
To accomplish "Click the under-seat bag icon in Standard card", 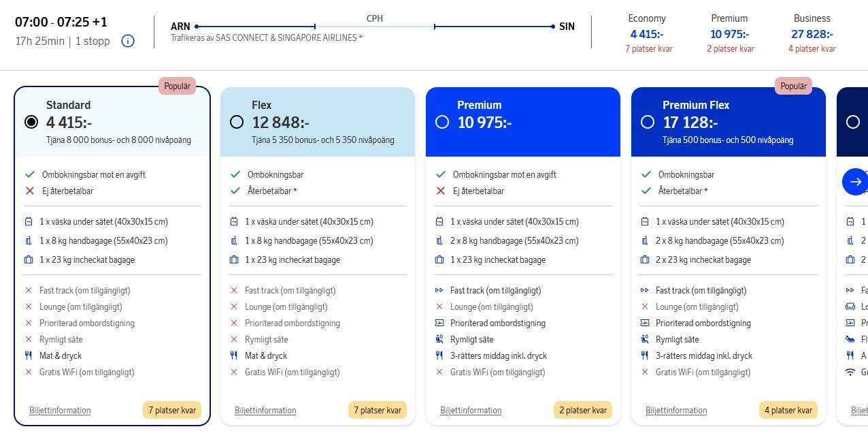I will pos(29,221).
